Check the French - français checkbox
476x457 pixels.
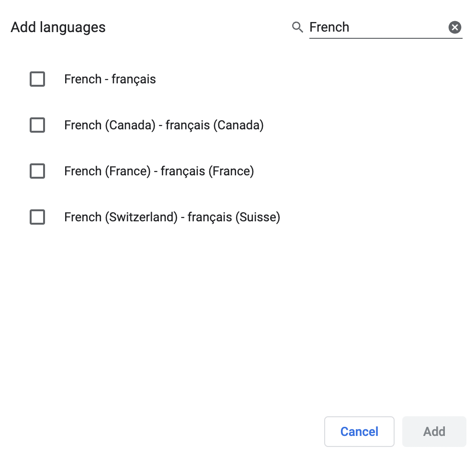coord(37,79)
